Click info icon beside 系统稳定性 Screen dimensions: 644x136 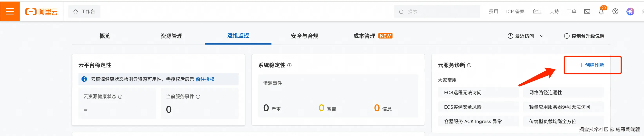(289, 65)
